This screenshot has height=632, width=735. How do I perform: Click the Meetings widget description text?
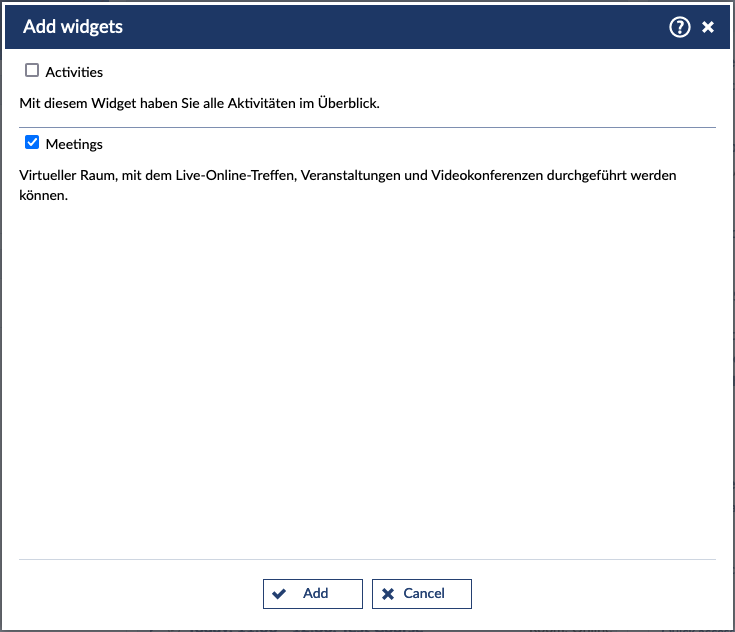click(348, 175)
